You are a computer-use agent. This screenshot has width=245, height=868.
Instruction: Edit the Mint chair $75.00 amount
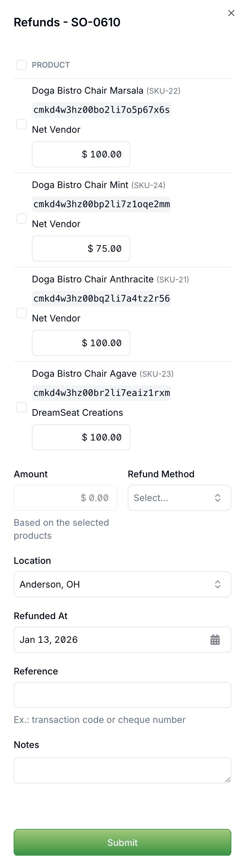pyautogui.click(x=81, y=249)
